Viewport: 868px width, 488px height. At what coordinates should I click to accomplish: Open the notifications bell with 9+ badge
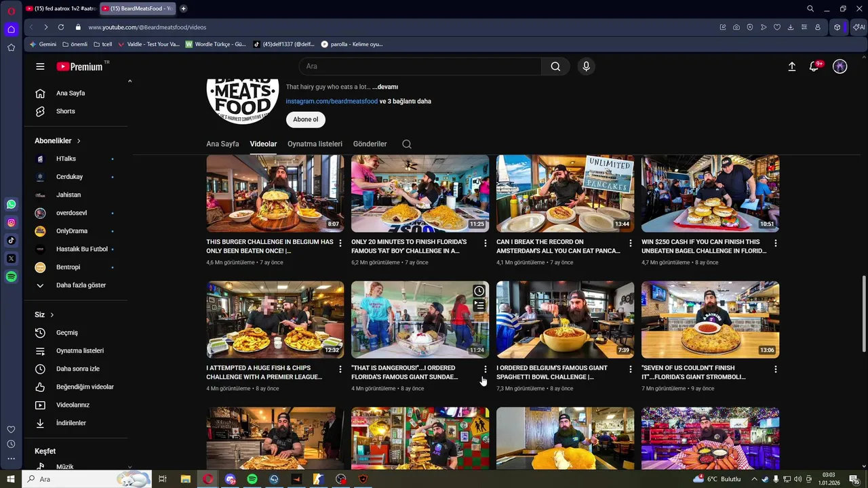click(x=814, y=66)
